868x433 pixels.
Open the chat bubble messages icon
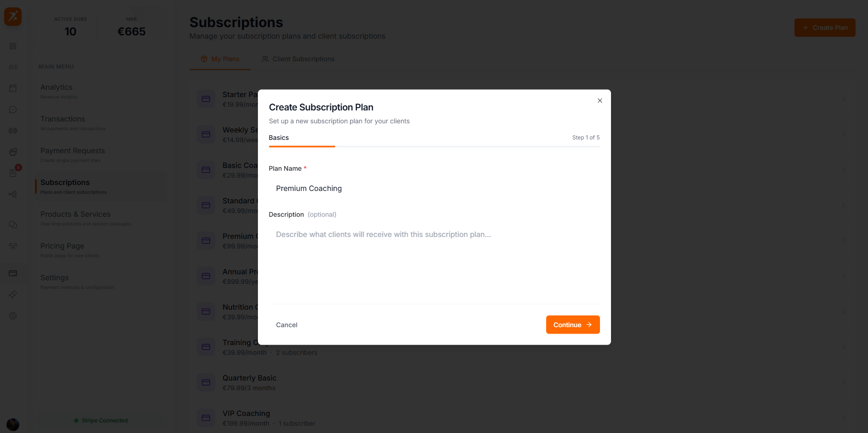13,110
